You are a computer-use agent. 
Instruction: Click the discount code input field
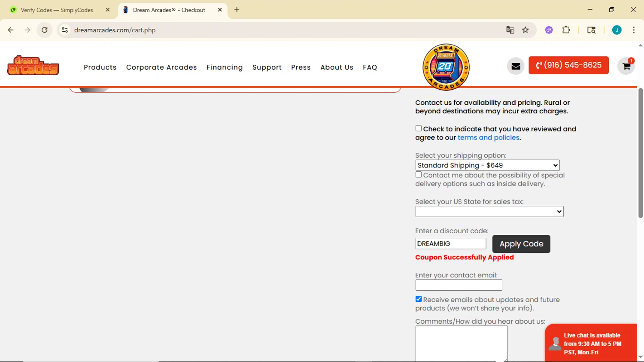[x=451, y=243]
